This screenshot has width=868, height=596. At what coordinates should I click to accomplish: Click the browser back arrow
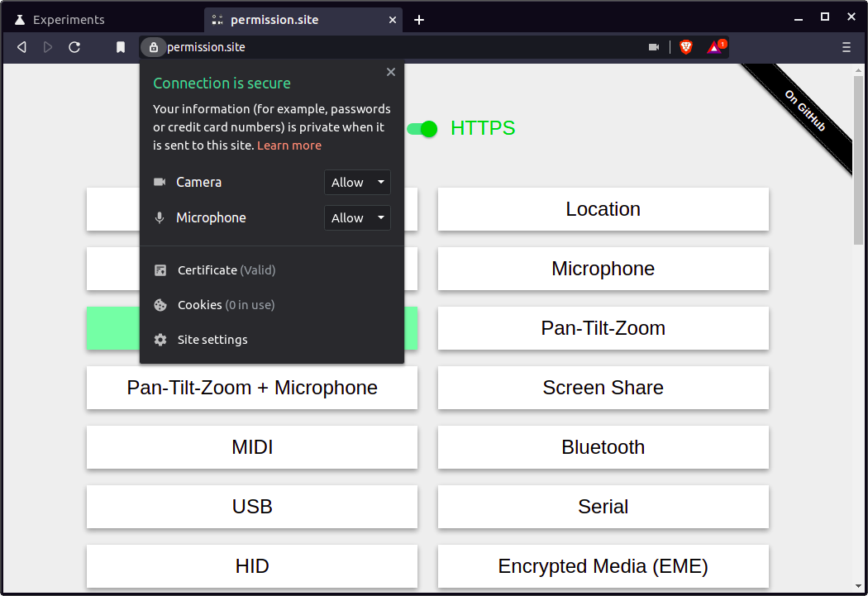pyautogui.click(x=21, y=47)
